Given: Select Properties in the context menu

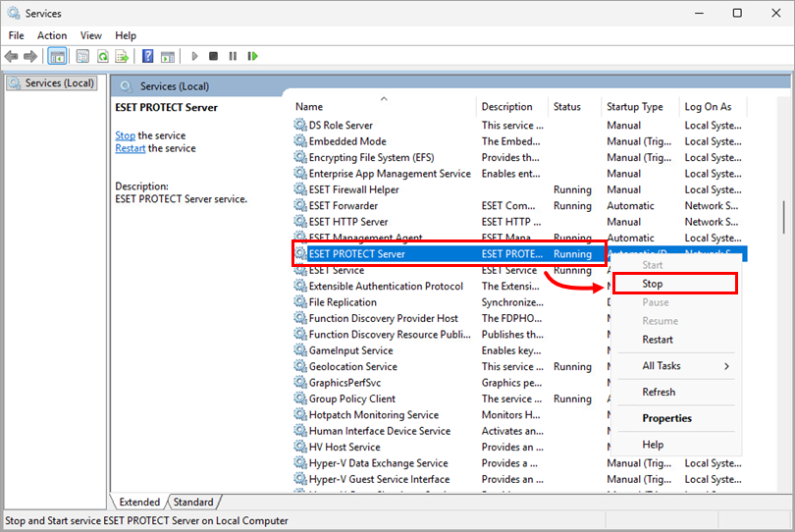Looking at the screenshot, I should (x=666, y=418).
